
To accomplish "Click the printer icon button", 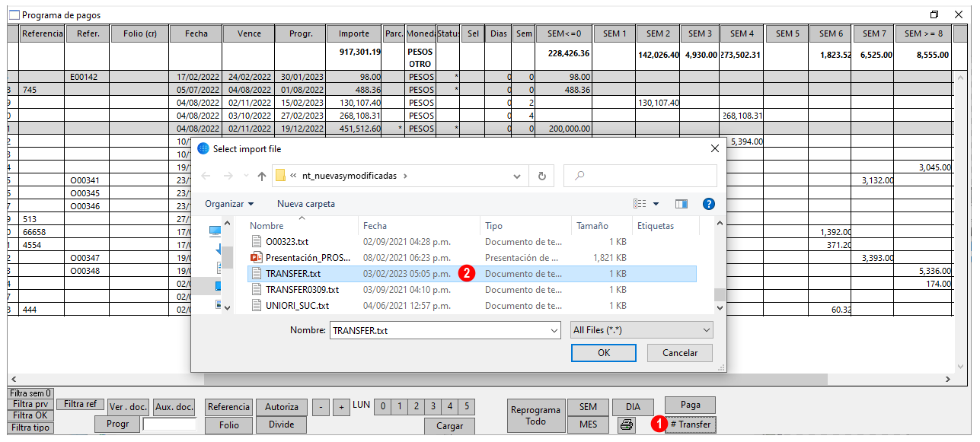I will pyautogui.click(x=627, y=425).
